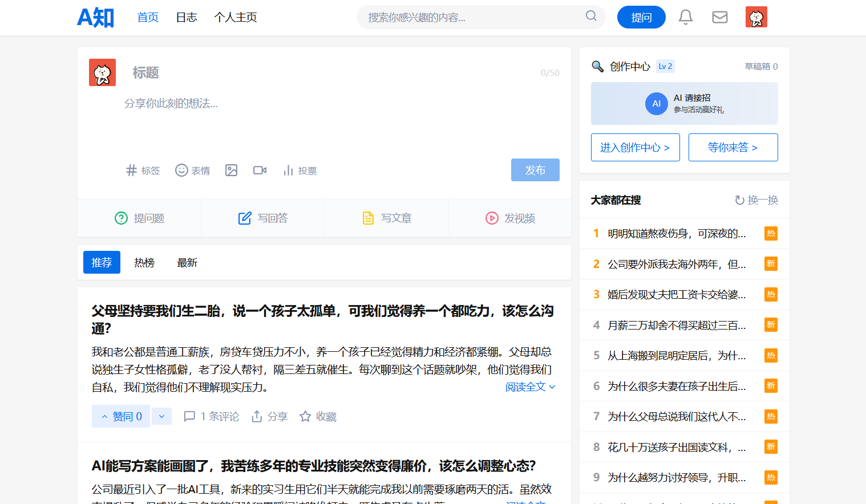Open the notifications bell icon
The image size is (866, 504).
point(685,17)
